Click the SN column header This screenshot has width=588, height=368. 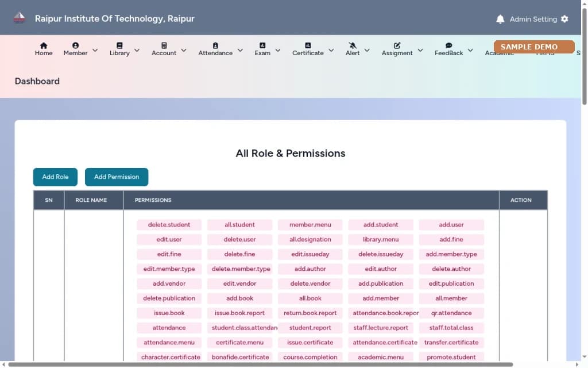coord(49,200)
